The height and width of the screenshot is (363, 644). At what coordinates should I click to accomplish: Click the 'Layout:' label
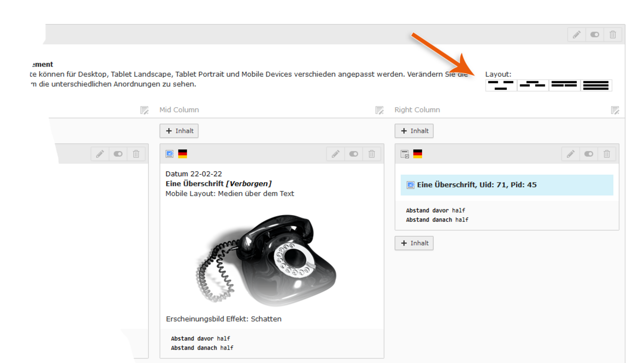point(498,74)
